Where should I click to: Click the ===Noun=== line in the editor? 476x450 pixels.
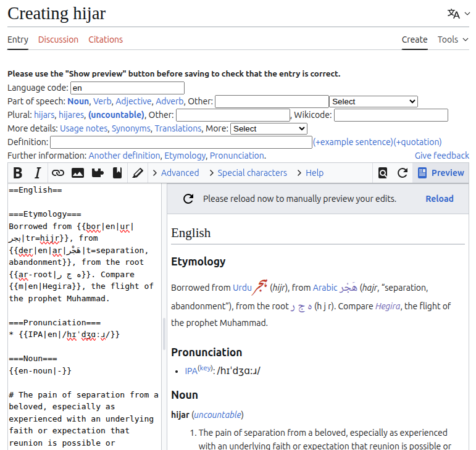[33, 359]
